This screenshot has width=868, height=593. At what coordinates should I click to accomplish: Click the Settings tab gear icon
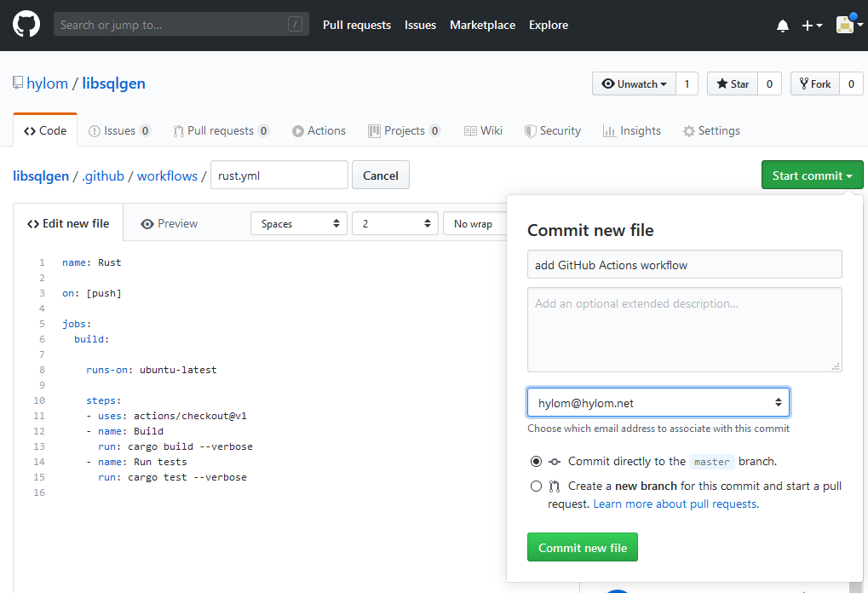tap(688, 131)
